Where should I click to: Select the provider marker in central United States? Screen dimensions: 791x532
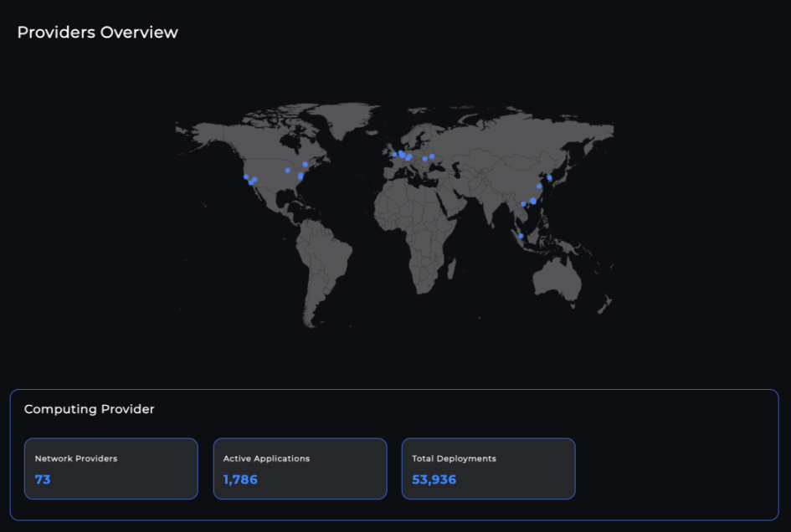[x=288, y=171]
